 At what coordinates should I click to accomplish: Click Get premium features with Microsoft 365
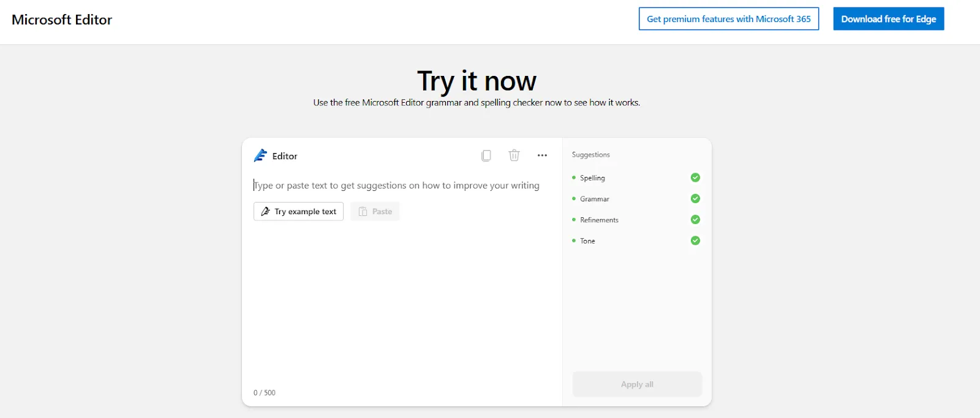729,19
